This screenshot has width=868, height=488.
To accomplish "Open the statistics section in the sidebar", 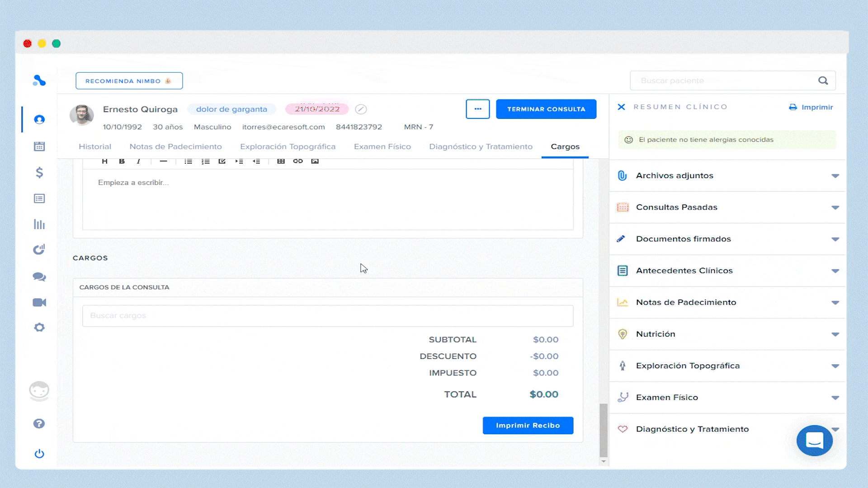I will [x=39, y=224].
